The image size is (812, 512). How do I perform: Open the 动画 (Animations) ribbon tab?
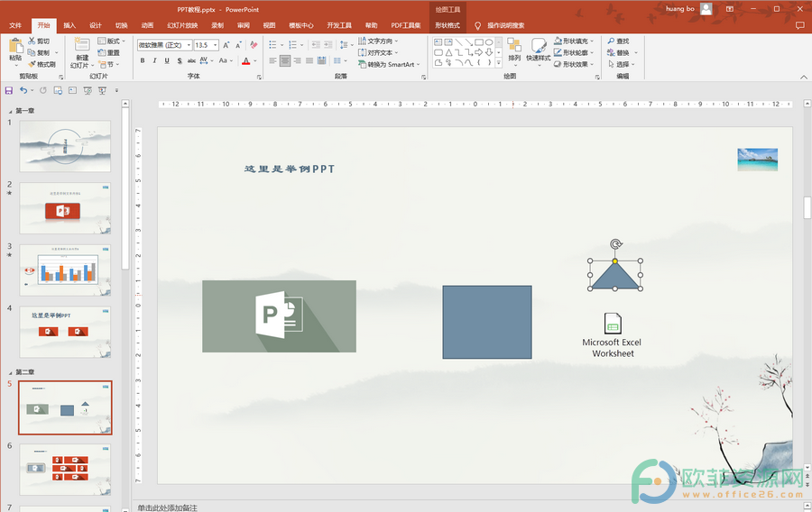coord(147,25)
